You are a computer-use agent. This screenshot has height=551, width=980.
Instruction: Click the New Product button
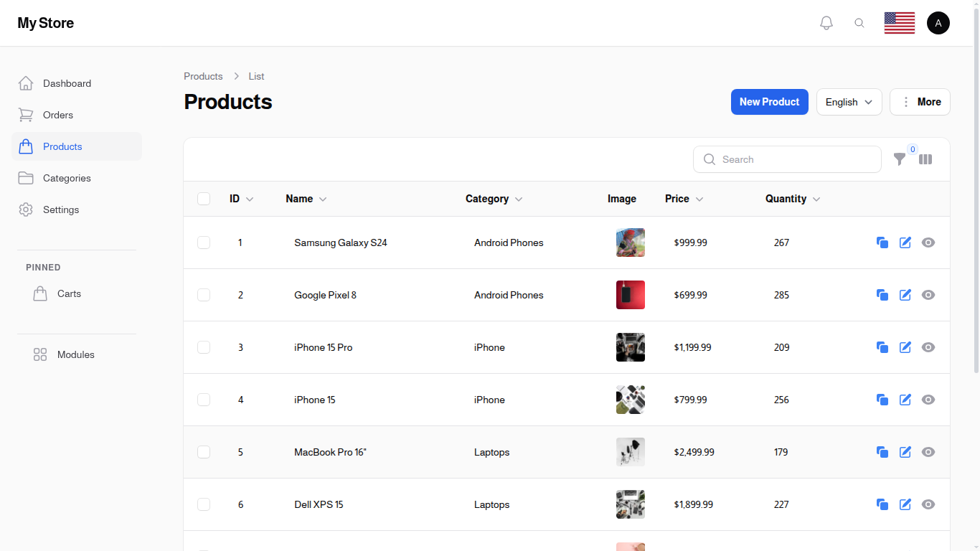(769, 102)
